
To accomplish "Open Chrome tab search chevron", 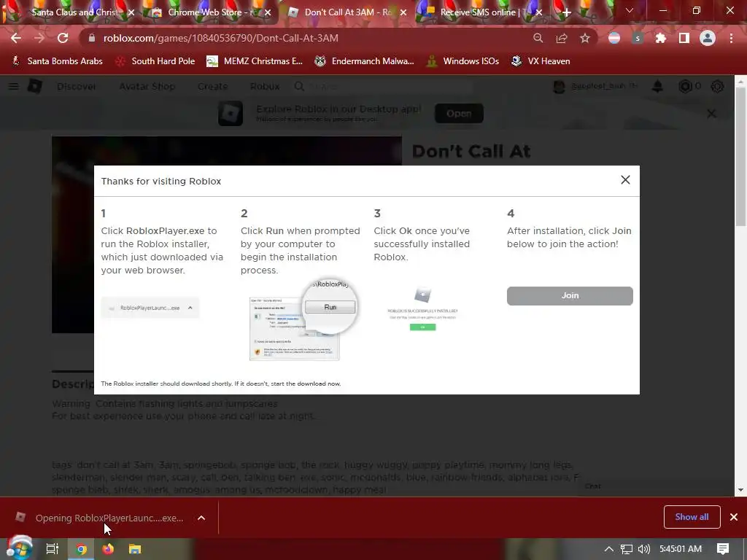I will 630,10.
